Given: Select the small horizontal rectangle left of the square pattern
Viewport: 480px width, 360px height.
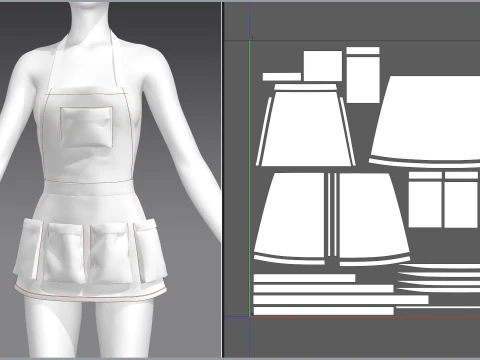Looking at the screenshot, I should [282, 77].
